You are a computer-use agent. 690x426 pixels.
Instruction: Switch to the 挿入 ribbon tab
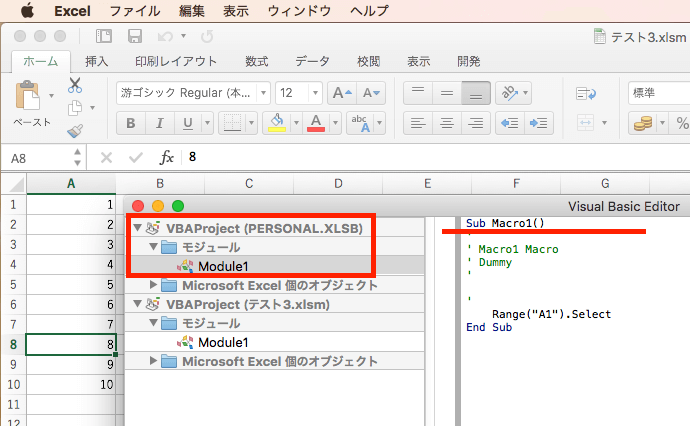pyautogui.click(x=96, y=61)
